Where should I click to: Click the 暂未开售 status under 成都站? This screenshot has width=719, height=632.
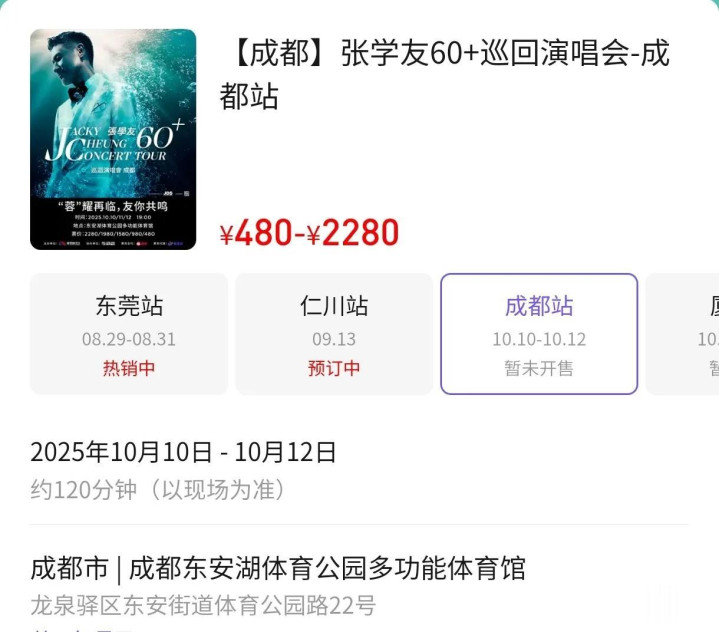539,368
